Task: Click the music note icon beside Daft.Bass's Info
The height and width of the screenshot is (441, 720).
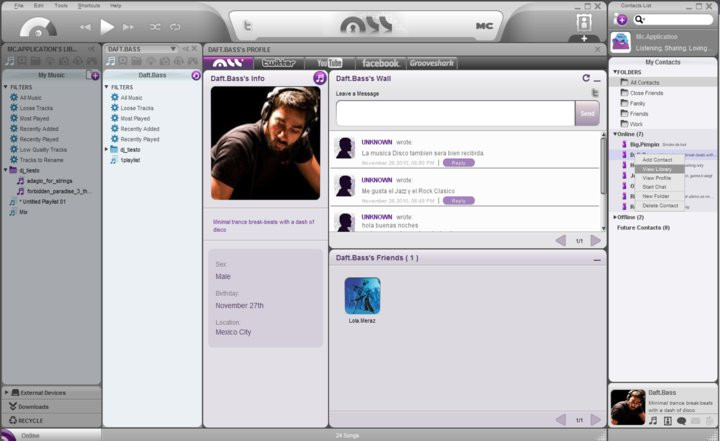Action: coord(320,78)
